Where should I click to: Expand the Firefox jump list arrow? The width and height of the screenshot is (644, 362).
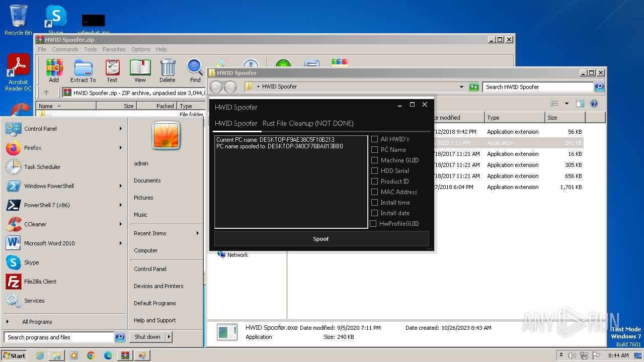pos(121,148)
